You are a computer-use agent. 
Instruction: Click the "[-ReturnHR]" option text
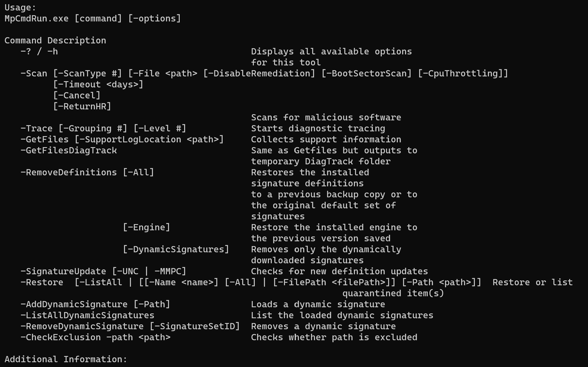[x=82, y=107]
